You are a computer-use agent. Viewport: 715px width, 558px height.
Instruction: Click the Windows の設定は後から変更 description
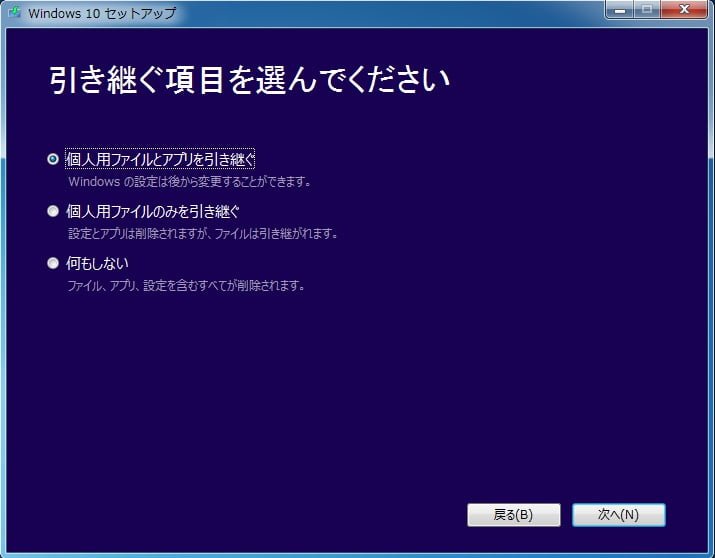189,182
